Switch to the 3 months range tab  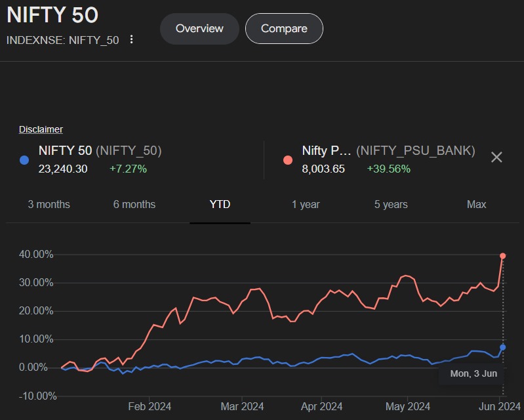click(x=49, y=204)
